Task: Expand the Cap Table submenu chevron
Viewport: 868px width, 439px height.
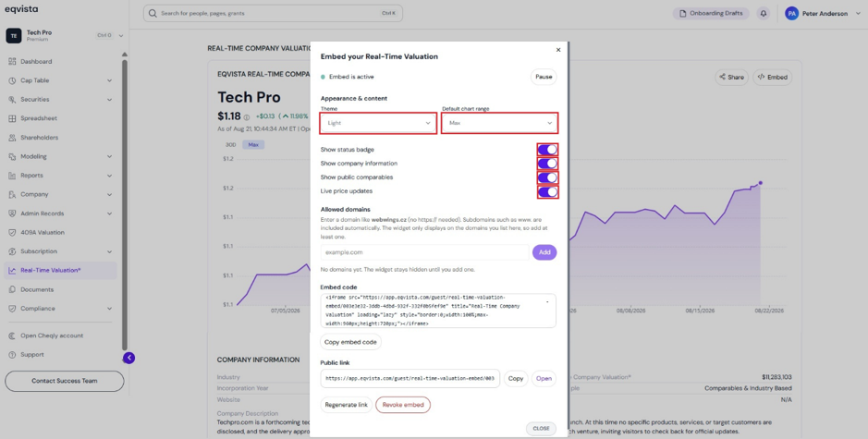Action: 110,80
